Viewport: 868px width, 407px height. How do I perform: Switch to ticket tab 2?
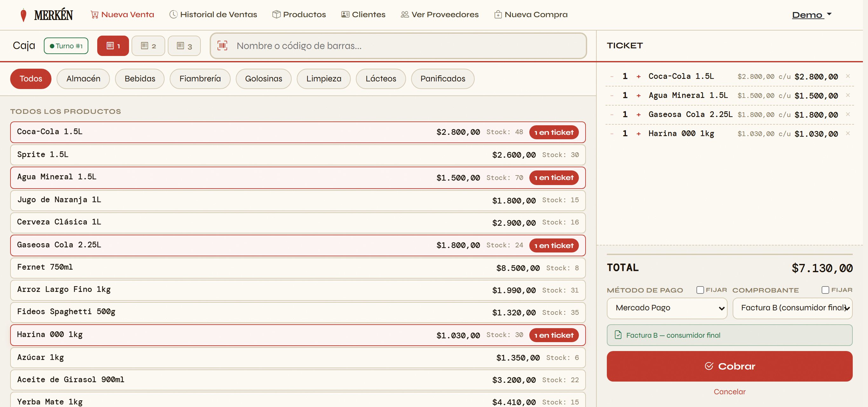pyautogui.click(x=148, y=46)
